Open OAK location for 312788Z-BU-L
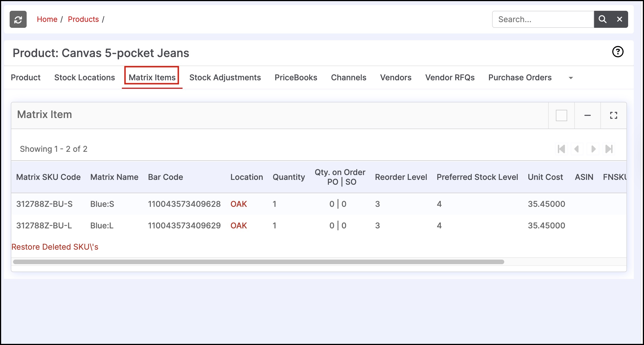 click(x=239, y=226)
